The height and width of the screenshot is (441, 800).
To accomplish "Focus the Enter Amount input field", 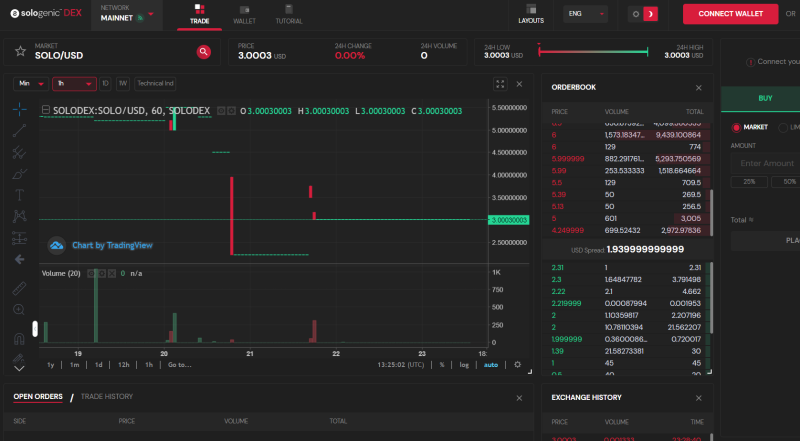I will pyautogui.click(x=765, y=163).
